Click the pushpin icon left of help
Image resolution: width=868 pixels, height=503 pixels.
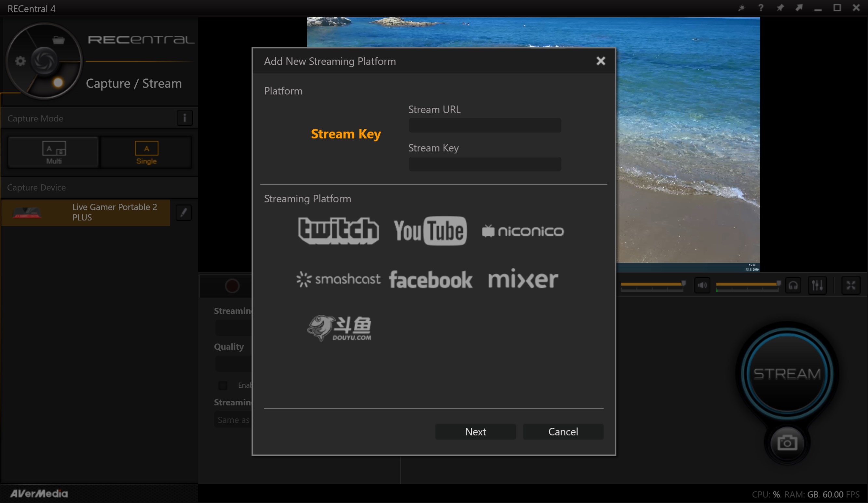tap(741, 7)
